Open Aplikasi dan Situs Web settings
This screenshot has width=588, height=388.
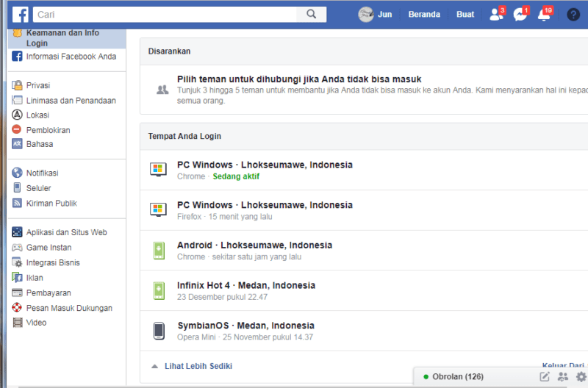[x=67, y=232]
